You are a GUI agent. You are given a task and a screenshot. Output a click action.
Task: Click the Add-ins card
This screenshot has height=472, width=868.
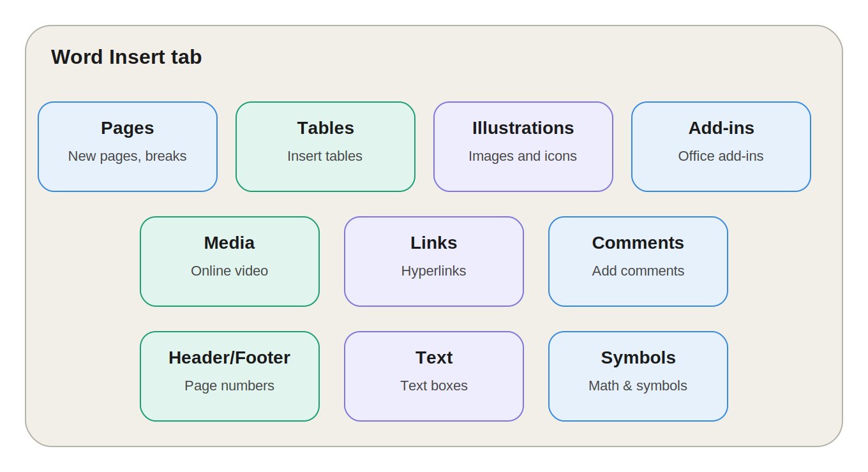(x=721, y=147)
